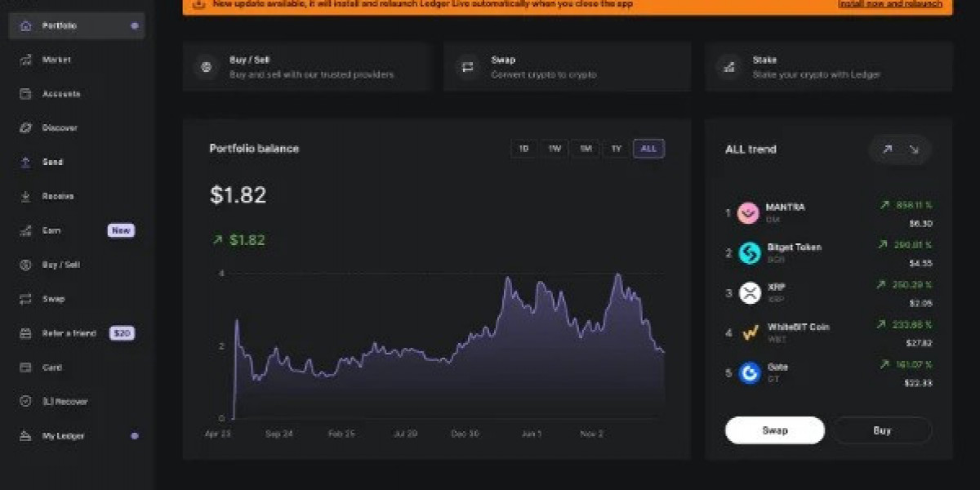Switch to the 1Y chart timeframe
980x490 pixels.
pyautogui.click(x=617, y=149)
